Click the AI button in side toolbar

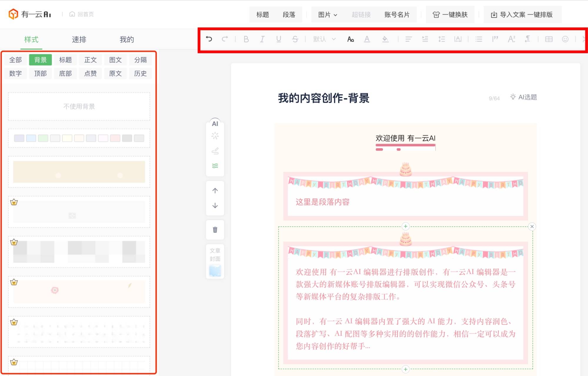215,124
